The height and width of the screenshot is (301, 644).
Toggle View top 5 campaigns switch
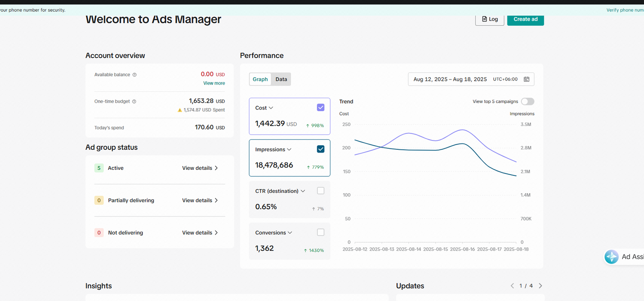coord(527,101)
